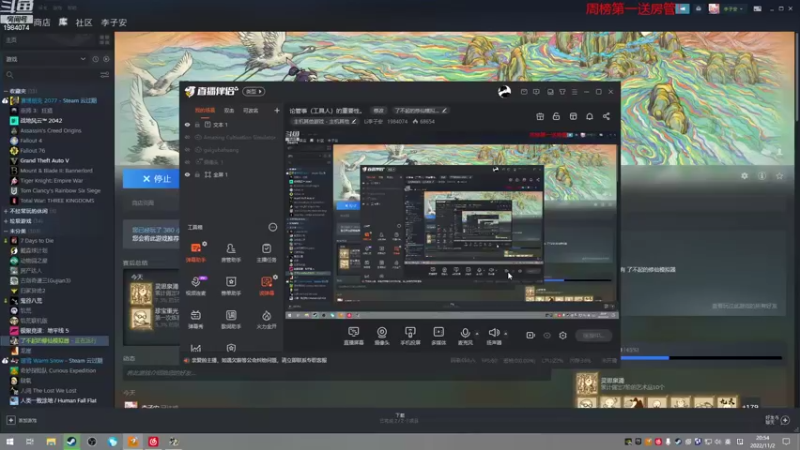Collapse the 工具箱 toolbox section
800x450 pixels.
(x=272, y=227)
